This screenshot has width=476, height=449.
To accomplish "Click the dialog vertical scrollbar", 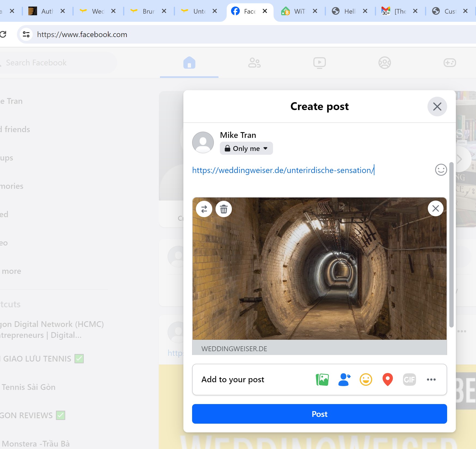I will [451, 245].
